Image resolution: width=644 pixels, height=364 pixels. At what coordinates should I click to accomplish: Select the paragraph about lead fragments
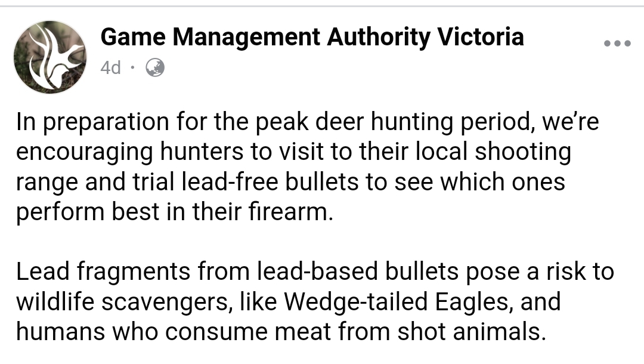point(315,301)
